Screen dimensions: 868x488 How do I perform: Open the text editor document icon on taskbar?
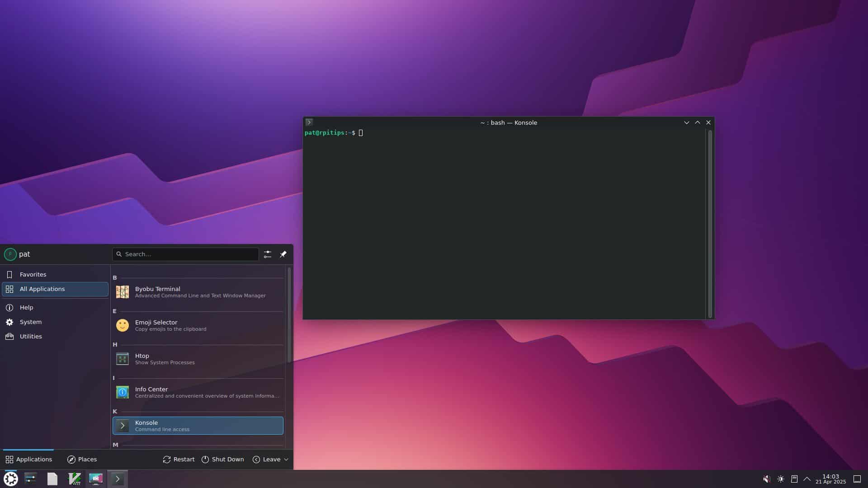click(x=52, y=479)
